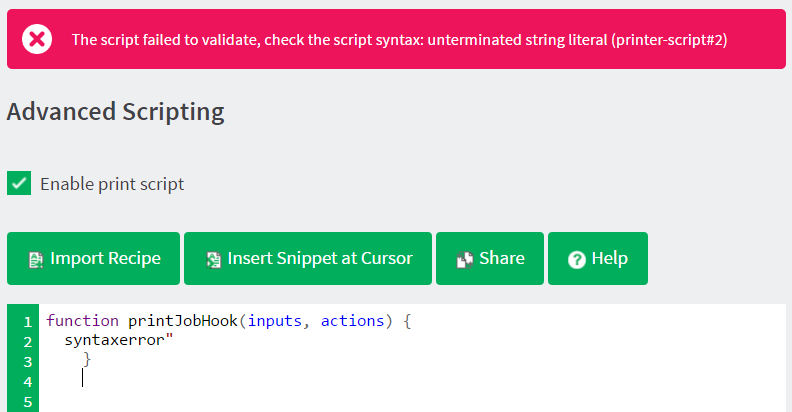Click the Share icon
The image size is (792, 412).
[x=465, y=260]
